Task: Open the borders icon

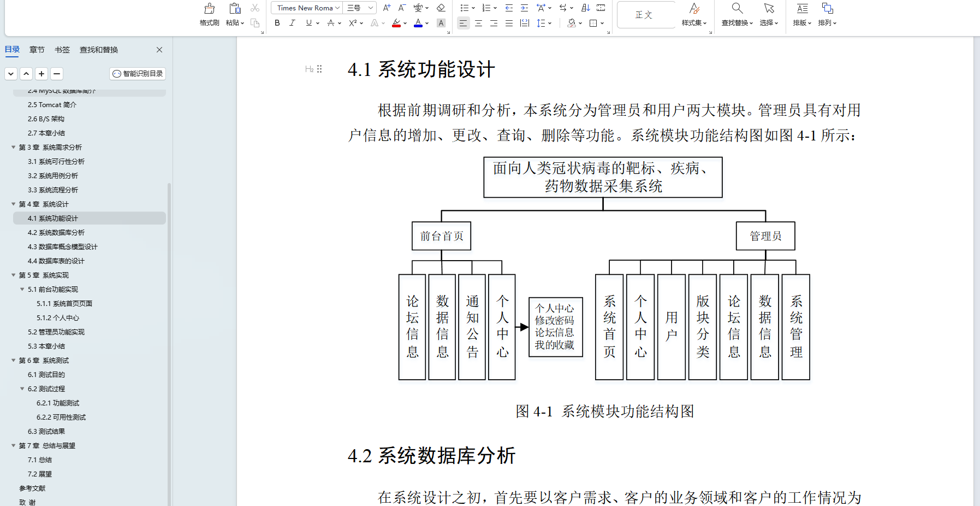Action: point(593,23)
